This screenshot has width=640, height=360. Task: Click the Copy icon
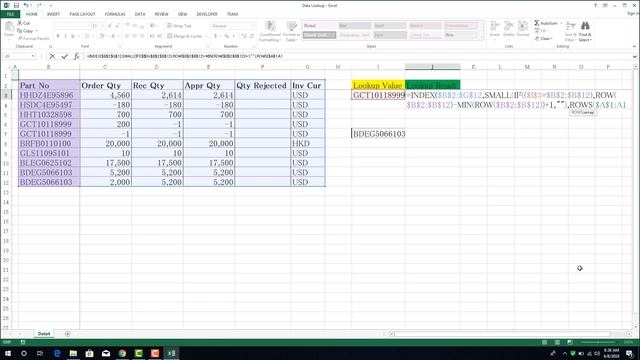tap(20, 31)
